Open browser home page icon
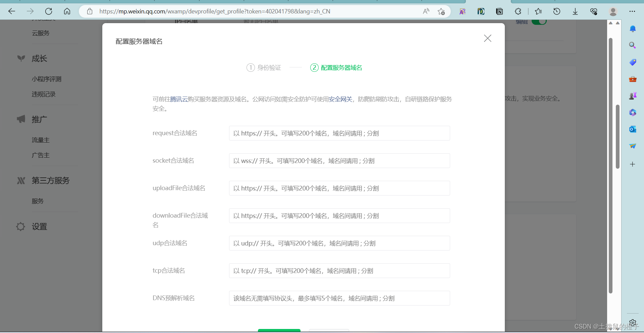 [67, 11]
